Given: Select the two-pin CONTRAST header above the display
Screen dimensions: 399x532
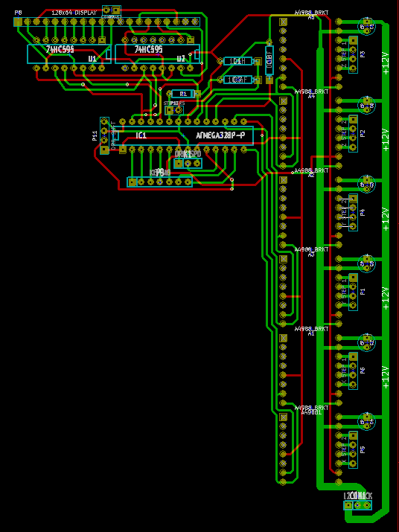Looking at the screenshot, I should pyautogui.click(x=112, y=10).
